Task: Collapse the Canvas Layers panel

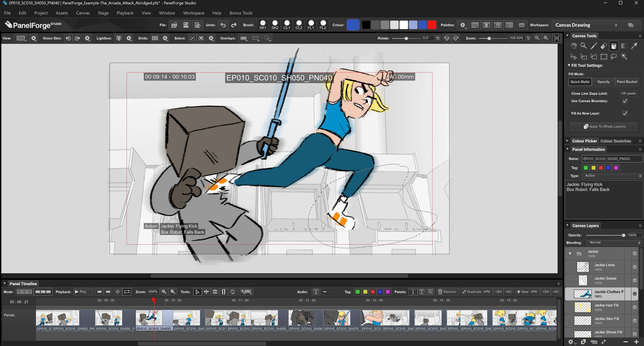Action: (567, 226)
